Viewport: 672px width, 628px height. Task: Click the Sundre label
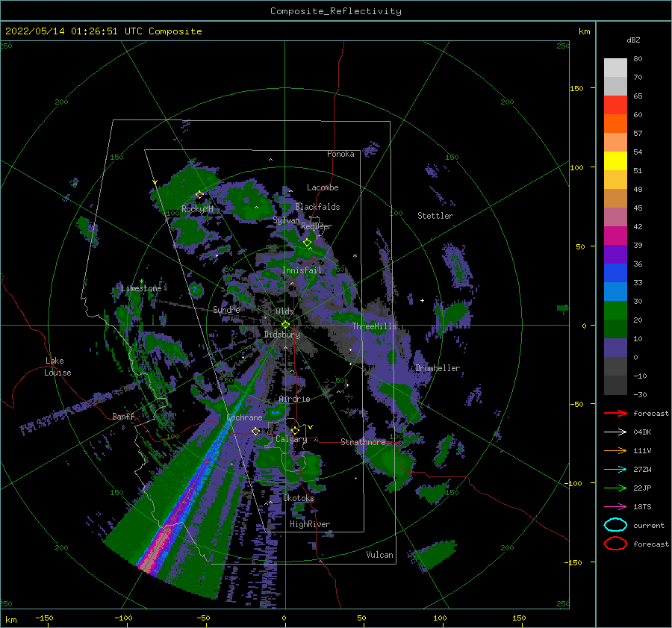click(226, 309)
